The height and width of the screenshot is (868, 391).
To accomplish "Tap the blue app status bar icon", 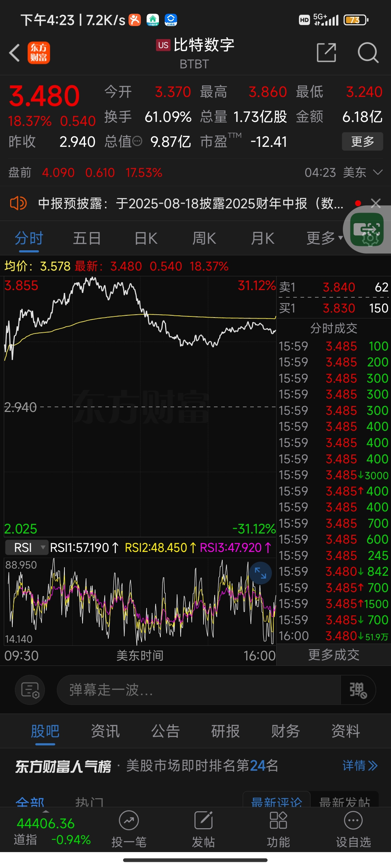I will [x=171, y=20].
